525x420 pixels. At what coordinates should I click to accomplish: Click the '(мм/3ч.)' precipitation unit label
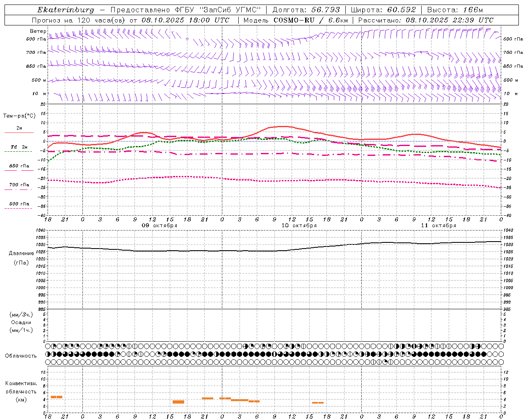(x=21, y=315)
